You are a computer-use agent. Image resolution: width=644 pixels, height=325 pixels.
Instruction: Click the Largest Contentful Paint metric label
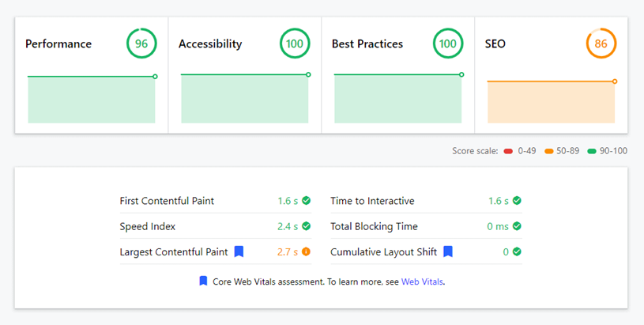click(173, 252)
